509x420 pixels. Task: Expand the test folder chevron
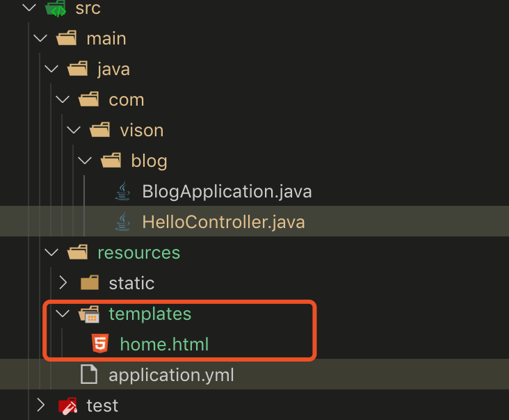tap(40, 405)
